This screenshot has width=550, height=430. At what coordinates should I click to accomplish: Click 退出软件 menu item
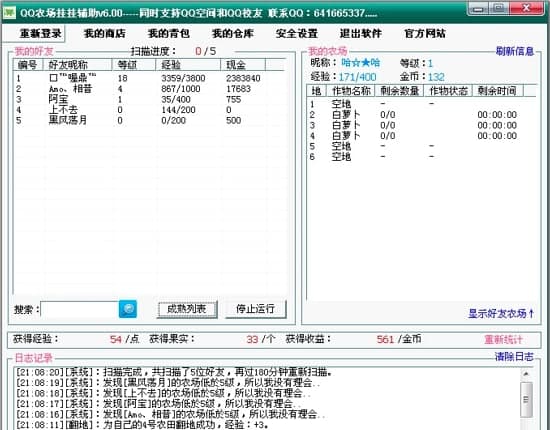[x=361, y=33]
